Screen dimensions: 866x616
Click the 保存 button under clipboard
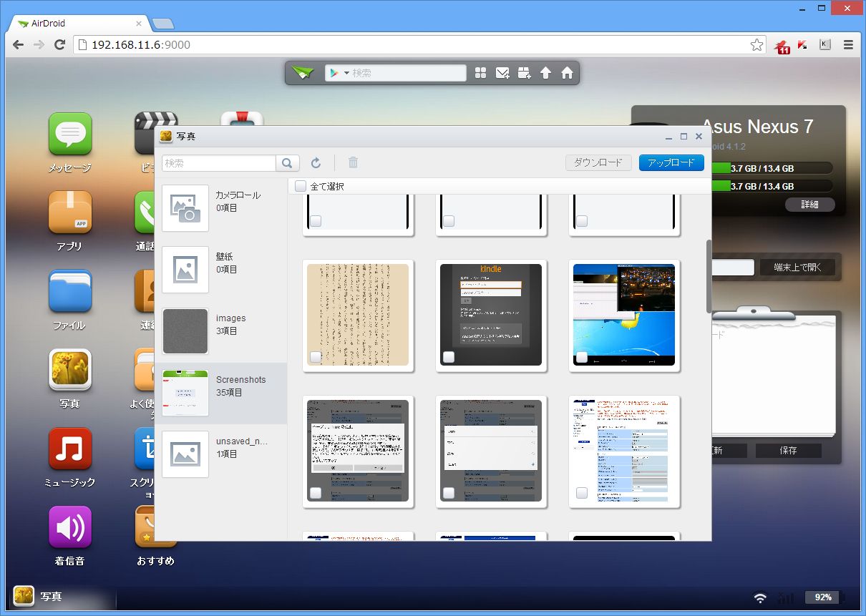click(788, 451)
